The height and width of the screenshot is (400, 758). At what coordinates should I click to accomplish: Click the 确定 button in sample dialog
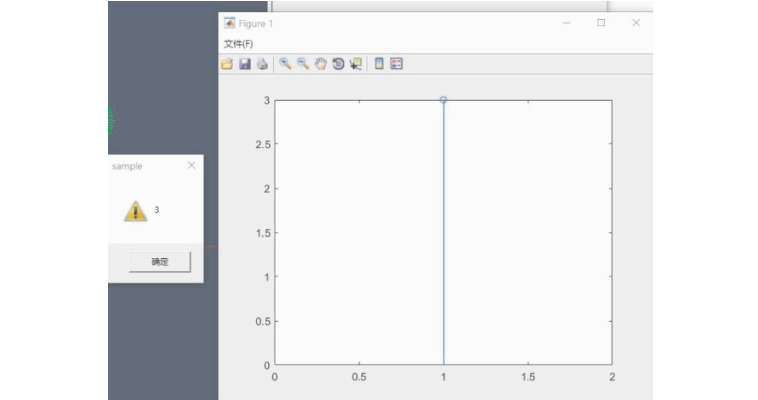pos(160,262)
